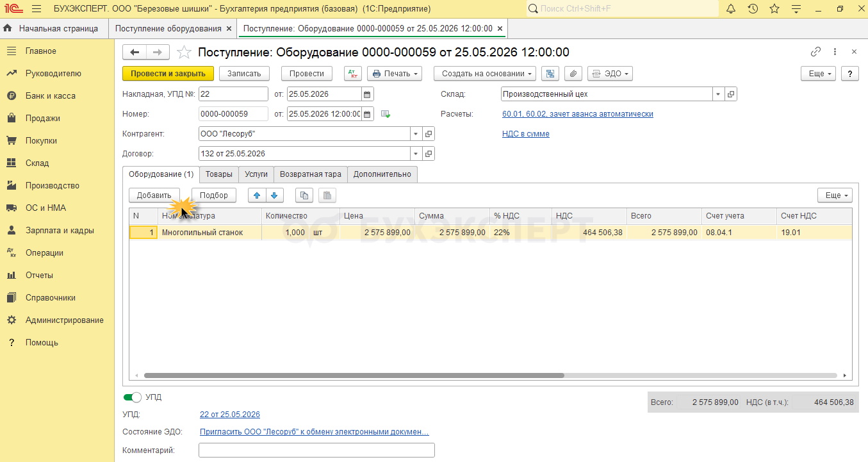This screenshot has height=462, width=868.
Task: Open the notifications bell
Action: point(731,9)
